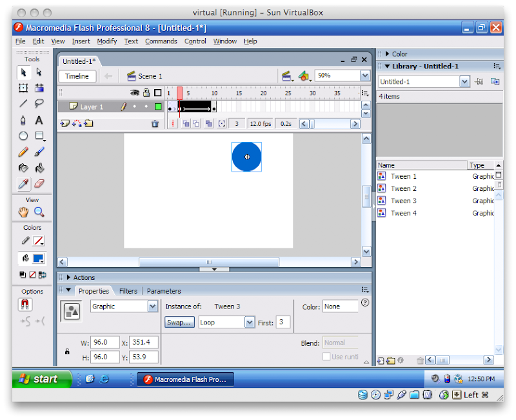Viewport: 516px width, 420px height.
Task: Open the Modify menu
Action: click(107, 41)
